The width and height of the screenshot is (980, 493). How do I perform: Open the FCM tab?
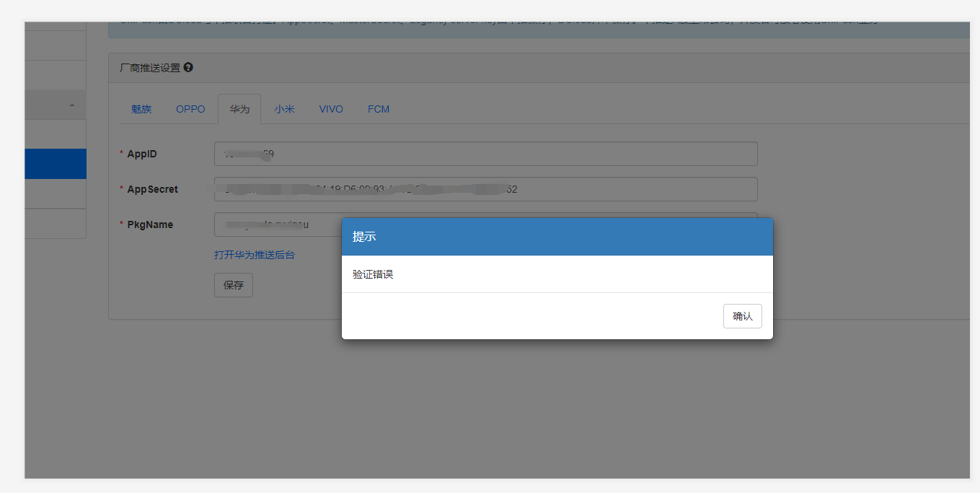[x=379, y=109]
